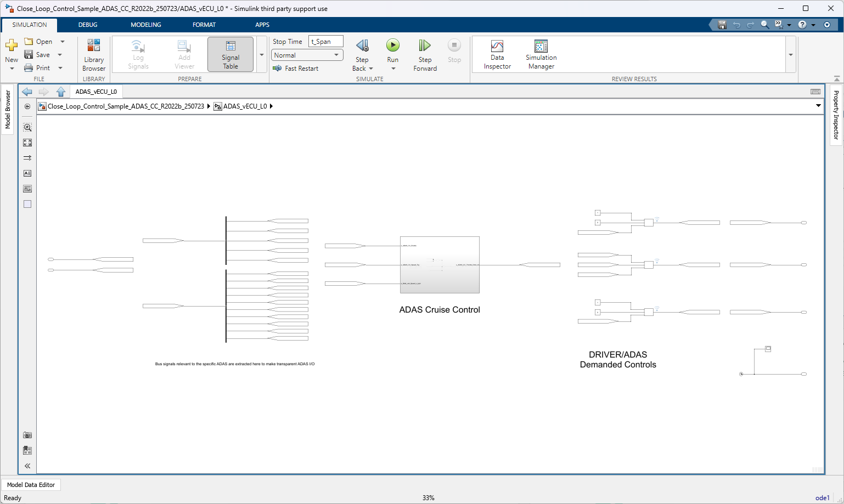The width and height of the screenshot is (844, 504).
Task: Click the Close_Loop_Control_Sample breadcrumb
Action: pyautogui.click(x=126, y=106)
